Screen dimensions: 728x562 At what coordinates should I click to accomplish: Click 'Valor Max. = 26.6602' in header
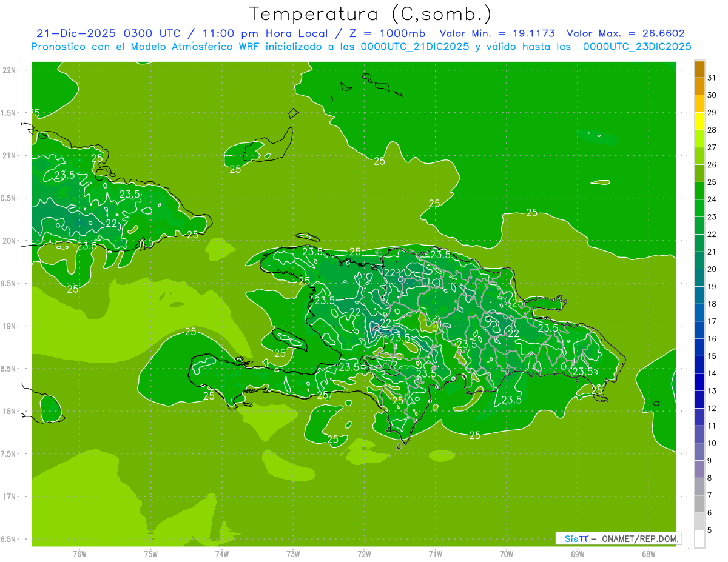(625, 33)
